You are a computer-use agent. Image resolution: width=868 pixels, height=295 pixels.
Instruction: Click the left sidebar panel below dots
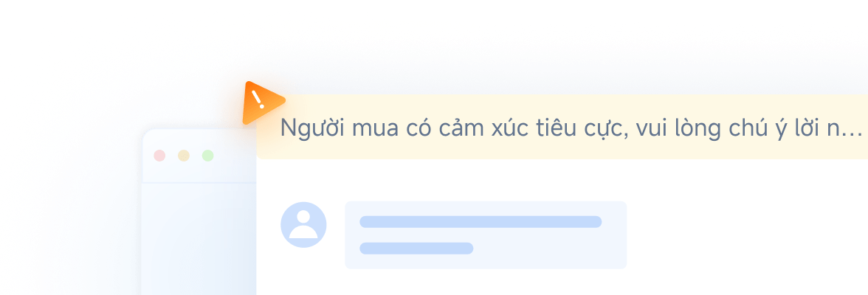pos(199,239)
